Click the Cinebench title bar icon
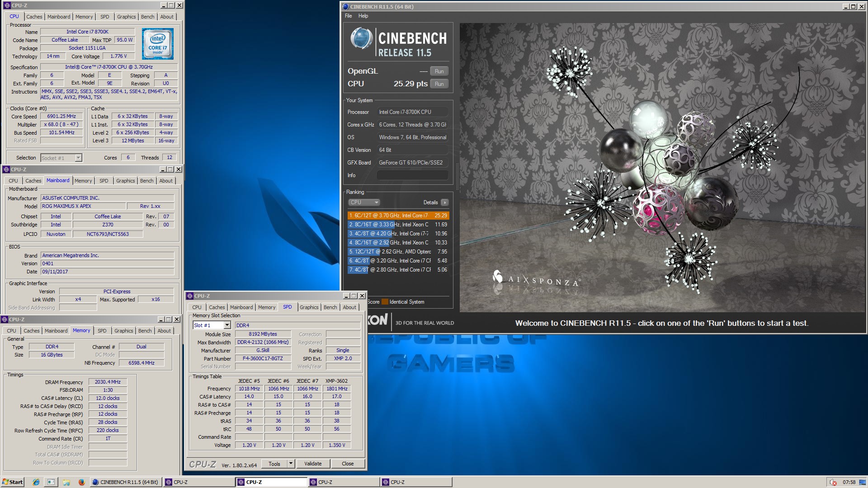 click(345, 7)
